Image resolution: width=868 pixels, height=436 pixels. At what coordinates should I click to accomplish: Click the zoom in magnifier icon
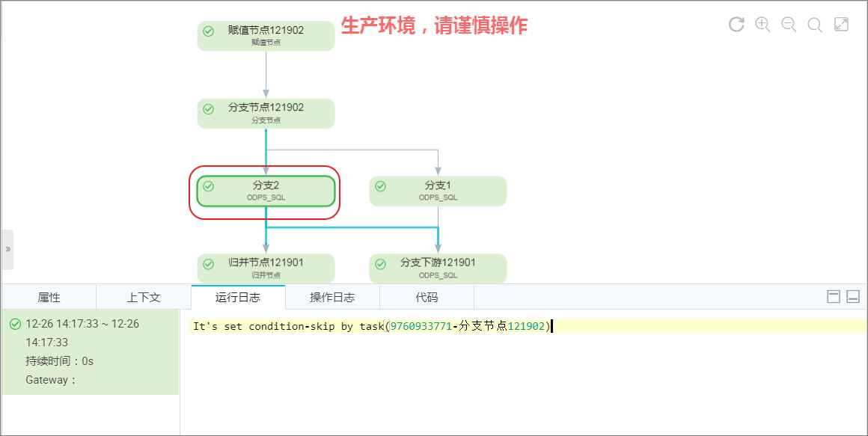pyautogui.click(x=762, y=25)
